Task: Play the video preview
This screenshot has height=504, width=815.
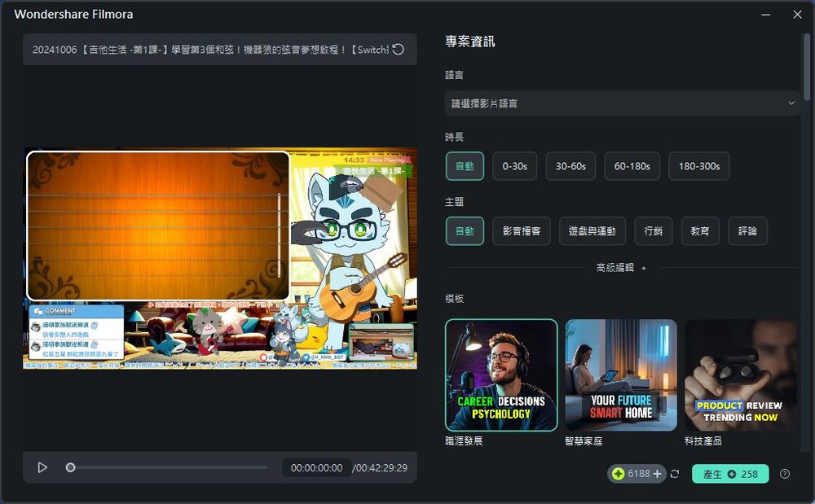Action: tap(42, 467)
